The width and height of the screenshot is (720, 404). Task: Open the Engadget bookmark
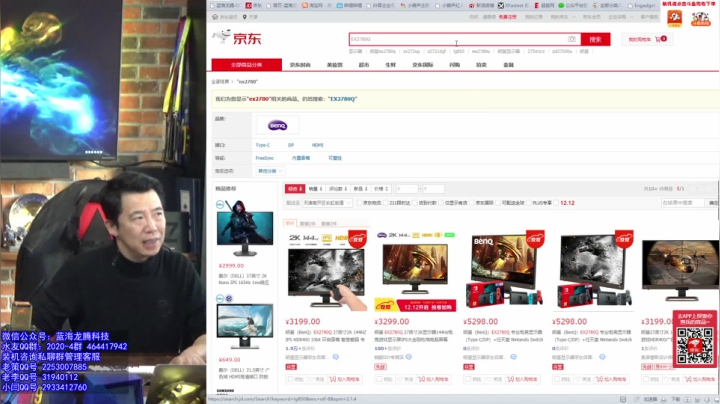[x=643, y=6]
